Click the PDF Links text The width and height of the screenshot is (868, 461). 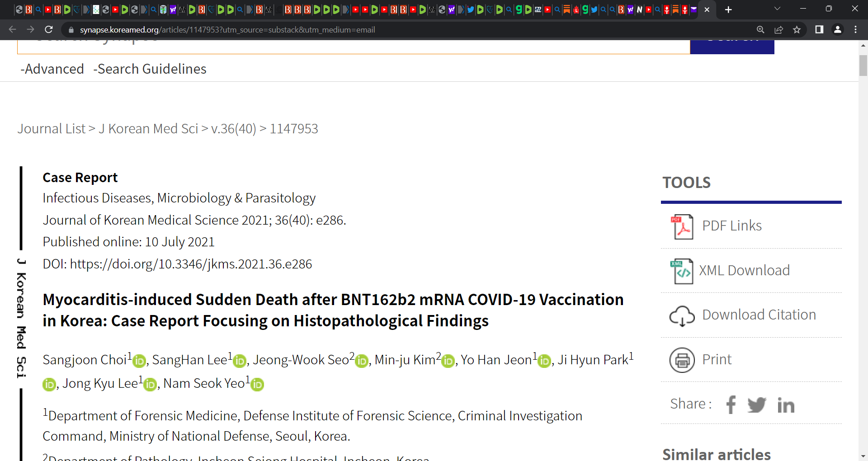pos(732,226)
